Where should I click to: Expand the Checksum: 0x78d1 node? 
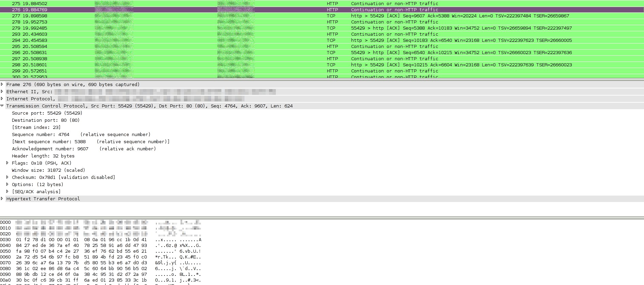tap(7, 177)
